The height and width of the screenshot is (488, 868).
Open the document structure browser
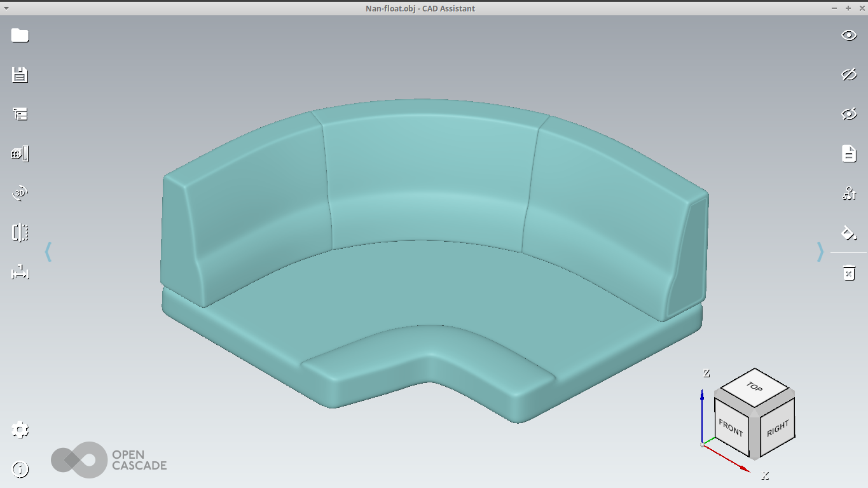(19, 113)
